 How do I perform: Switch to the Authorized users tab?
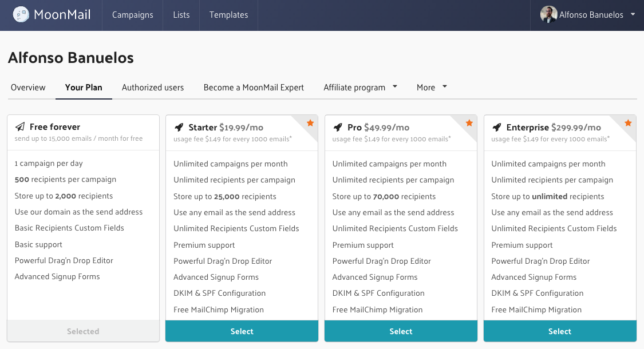pyautogui.click(x=152, y=88)
